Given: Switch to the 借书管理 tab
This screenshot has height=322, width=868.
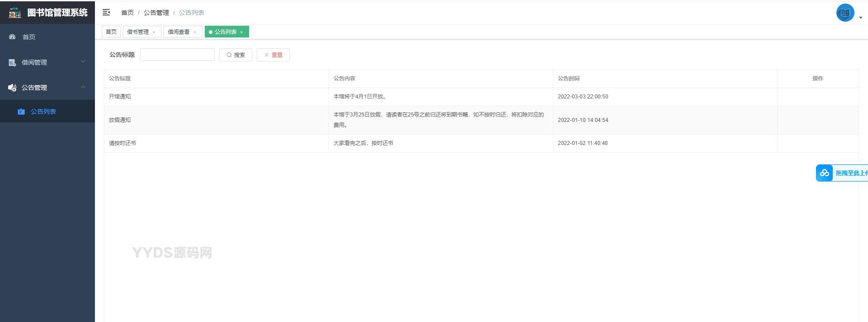Looking at the screenshot, I should coord(138,32).
